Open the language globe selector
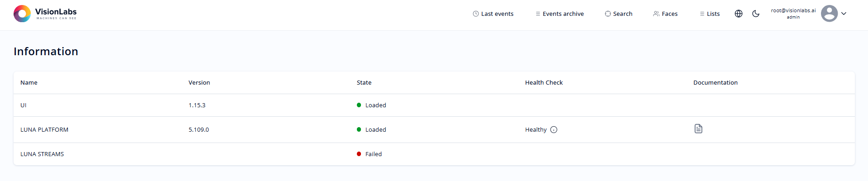 click(x=739, y=14)
